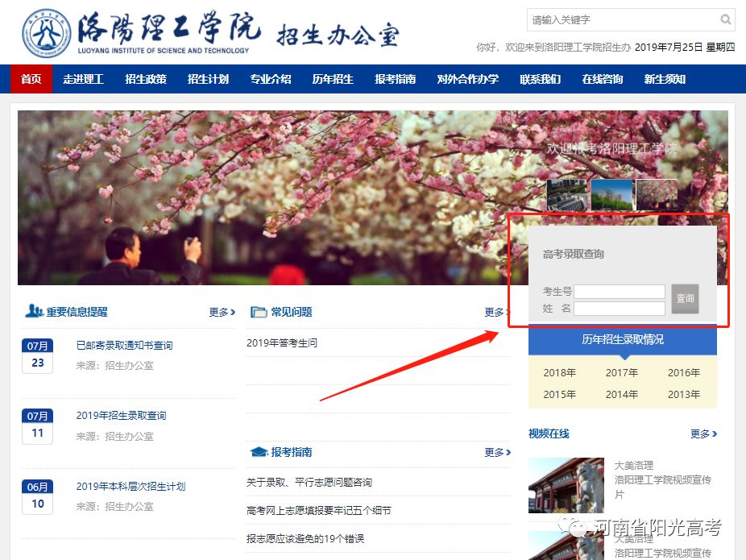Click the megaphone icon in 河南省阳光高考 watermark
This screenshot has height=560, width=746.
[574, 525]
